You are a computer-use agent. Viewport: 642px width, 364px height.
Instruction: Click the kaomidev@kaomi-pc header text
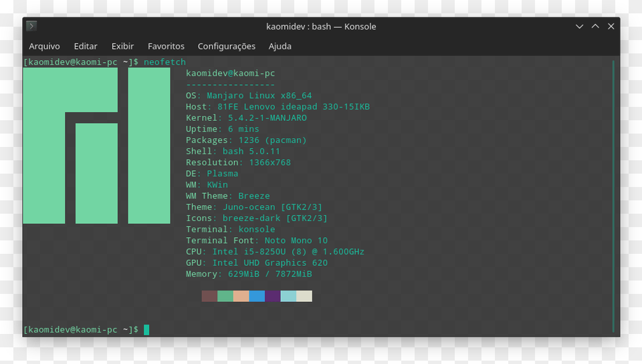click(x=231, y=73)
